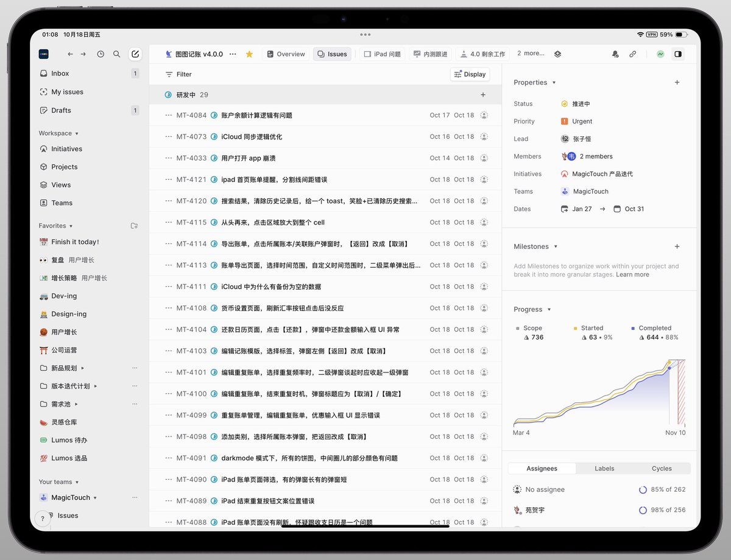The height and width of the screenshot is (560, 731).
Task: Open 版本迭代计划 folder options ellipsis
Action: [135, 386]
